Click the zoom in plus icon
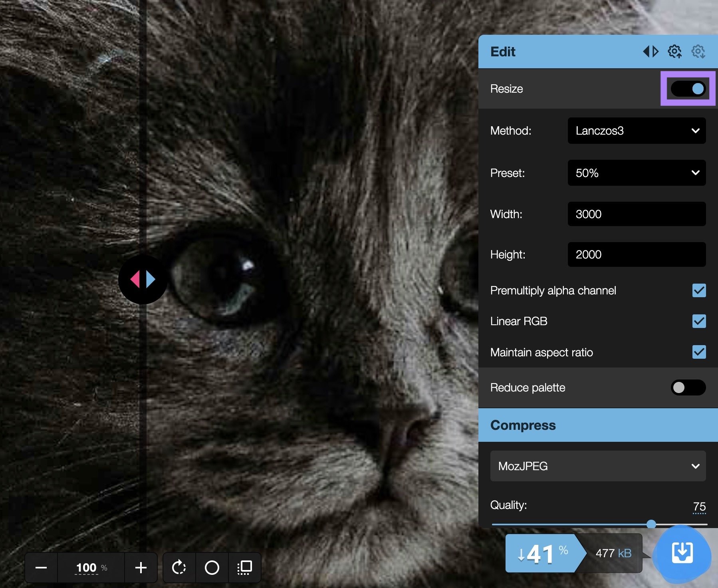The height and width of the screenshot is (588, 718). (141, 568)
